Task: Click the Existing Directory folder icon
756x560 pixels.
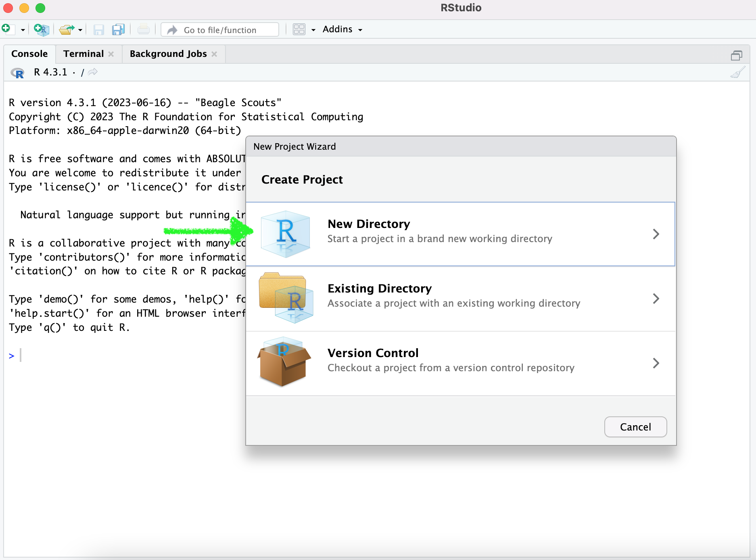Action: click(x=286, y=297)
